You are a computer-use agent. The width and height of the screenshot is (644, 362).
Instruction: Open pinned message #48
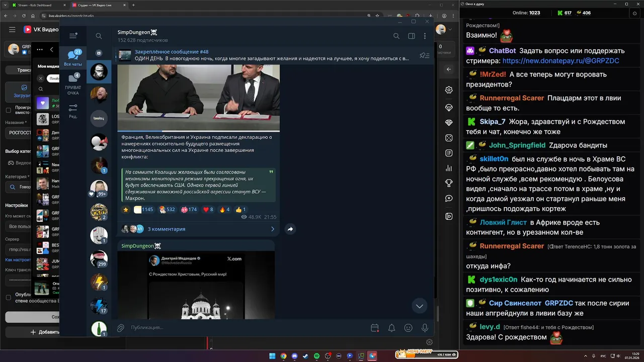click(x=272, y=55)
